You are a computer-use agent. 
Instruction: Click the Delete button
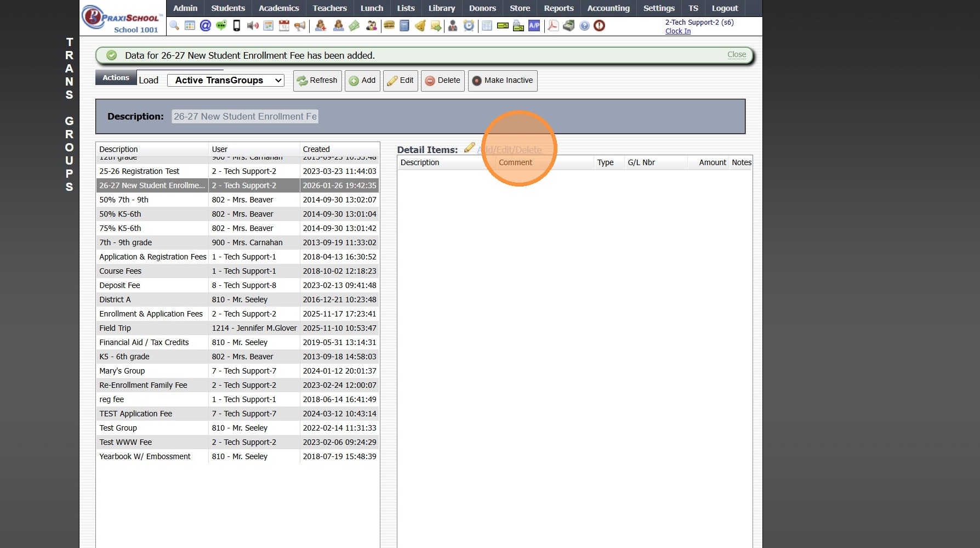[x=443, y=81]
